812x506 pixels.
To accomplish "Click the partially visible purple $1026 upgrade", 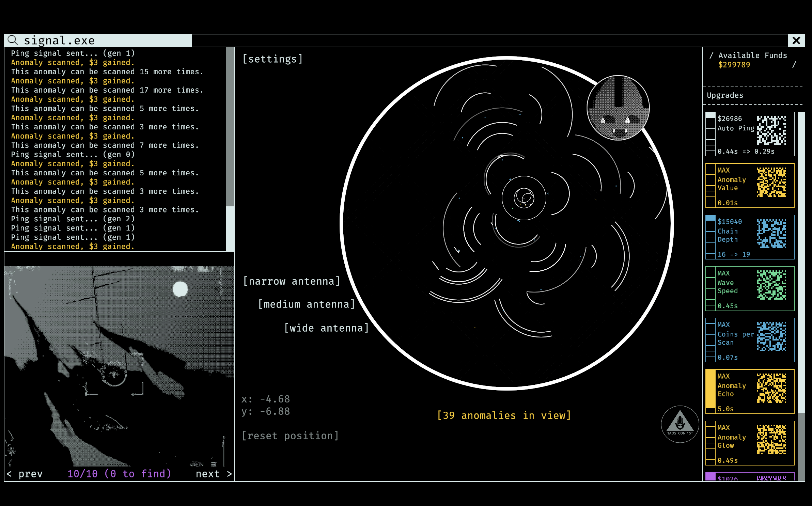I will (x=750, y=477).
